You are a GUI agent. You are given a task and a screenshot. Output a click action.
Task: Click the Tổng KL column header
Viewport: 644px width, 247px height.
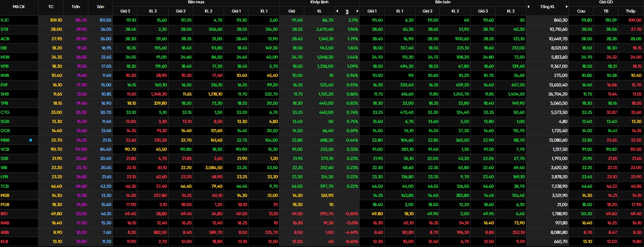point(547,7)
